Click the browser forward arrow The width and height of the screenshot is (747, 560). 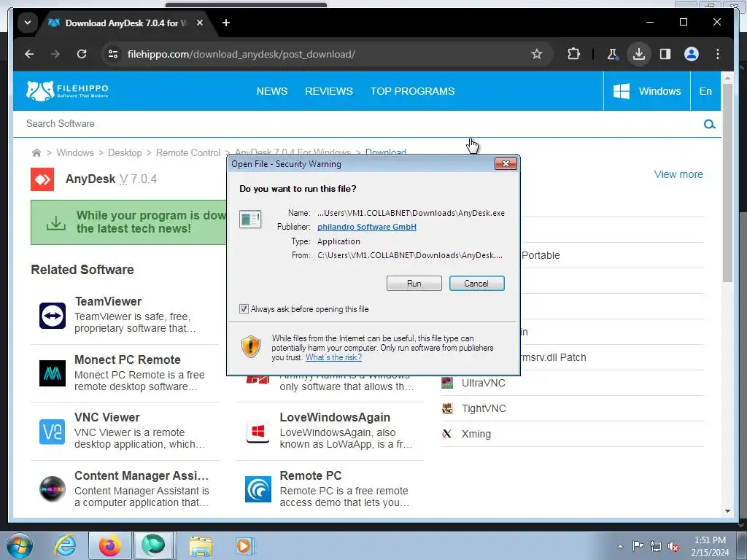(55, 54)
